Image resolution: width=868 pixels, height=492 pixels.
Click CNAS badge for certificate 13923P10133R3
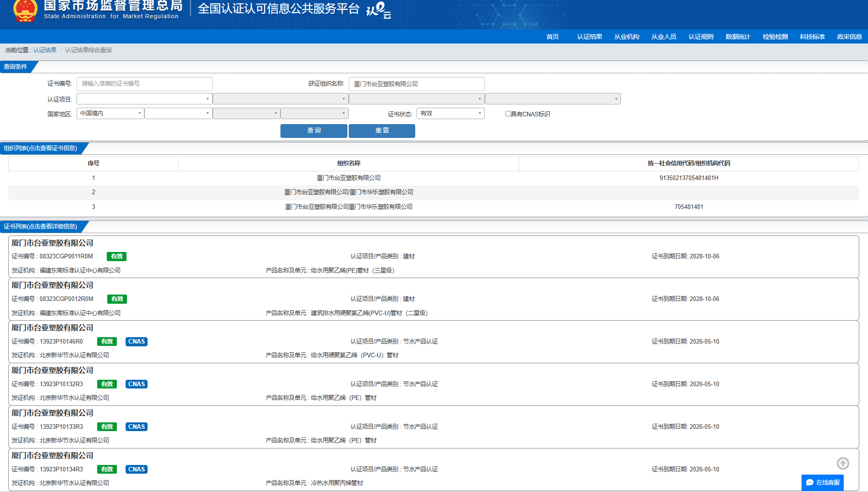pos(137,427)
